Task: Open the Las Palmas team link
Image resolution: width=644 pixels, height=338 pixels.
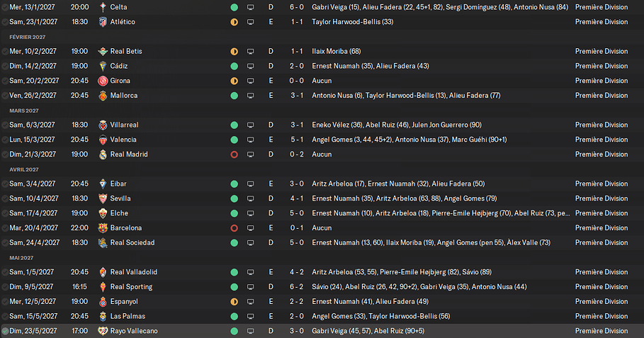Action: 128,316
